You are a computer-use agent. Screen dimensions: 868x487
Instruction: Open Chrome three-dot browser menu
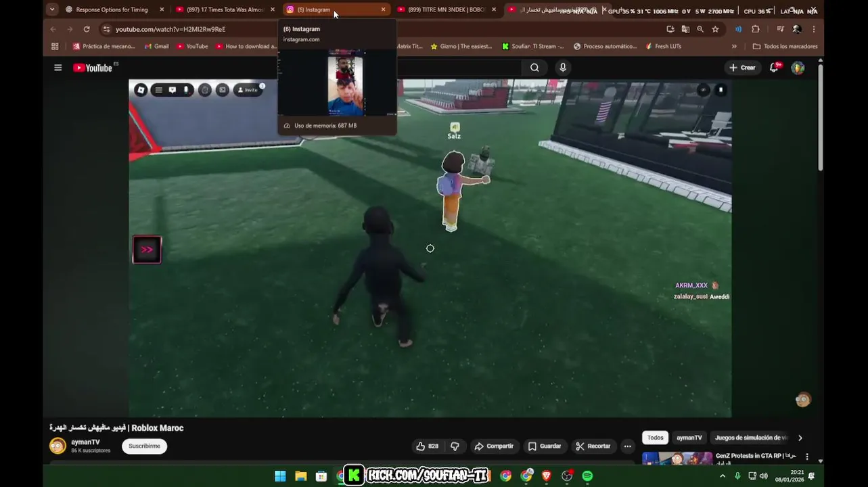click(814, 29)
